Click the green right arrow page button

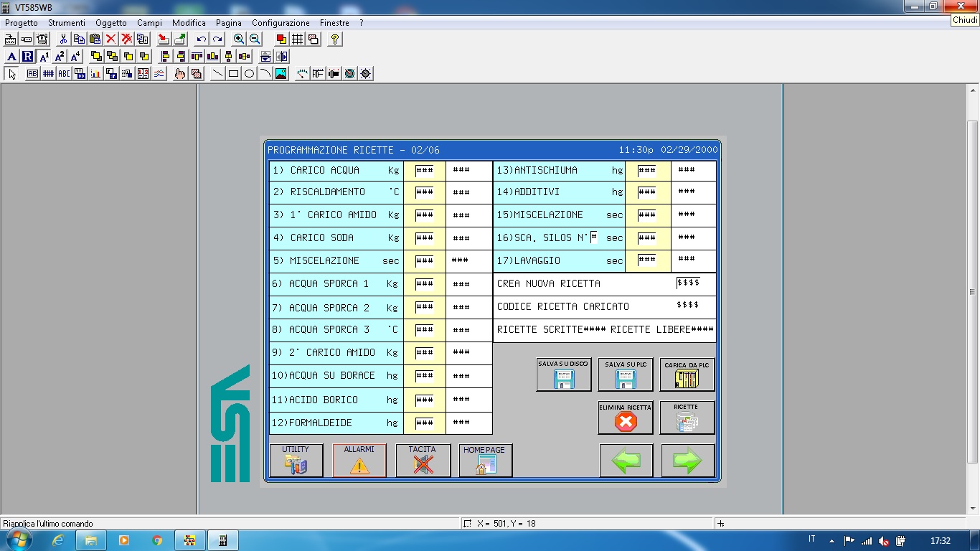(687, 461)
